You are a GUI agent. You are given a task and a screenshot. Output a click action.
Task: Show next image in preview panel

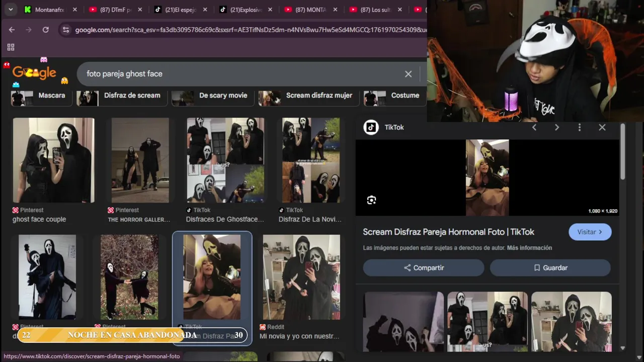(557, 128)
